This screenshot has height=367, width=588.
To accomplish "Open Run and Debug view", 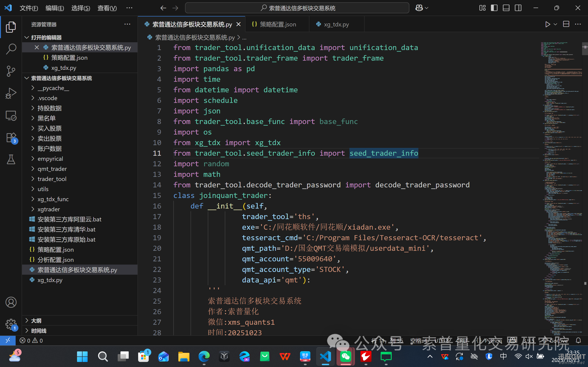I will click(x=11, y=93).
